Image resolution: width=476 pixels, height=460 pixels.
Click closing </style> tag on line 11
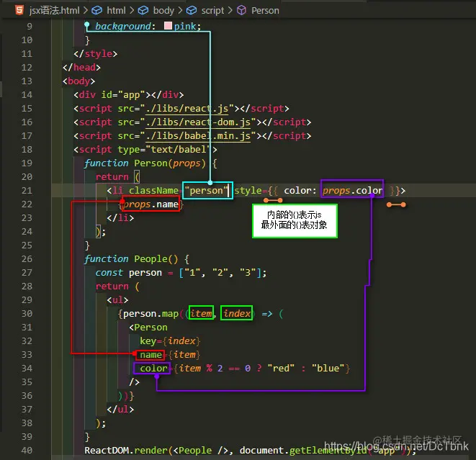click(95, 54)
